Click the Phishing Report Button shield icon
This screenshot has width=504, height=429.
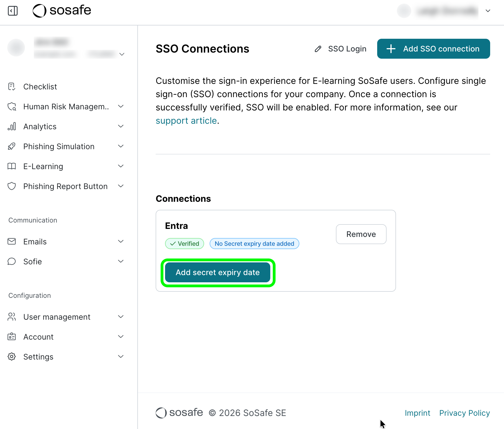pos(12,186)
